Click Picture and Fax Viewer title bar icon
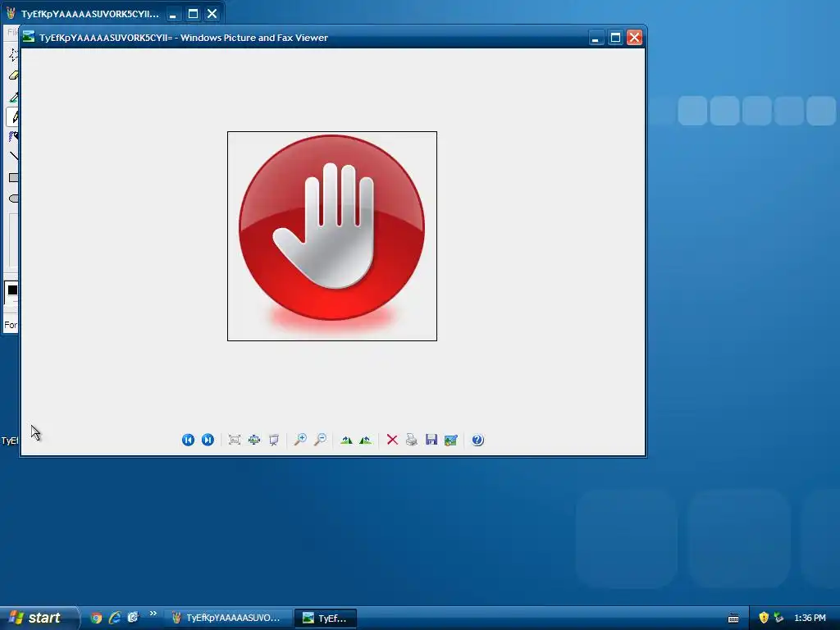The width and height of the screenshot is (840, 630). pyautogui.click(x=29, y=37)
